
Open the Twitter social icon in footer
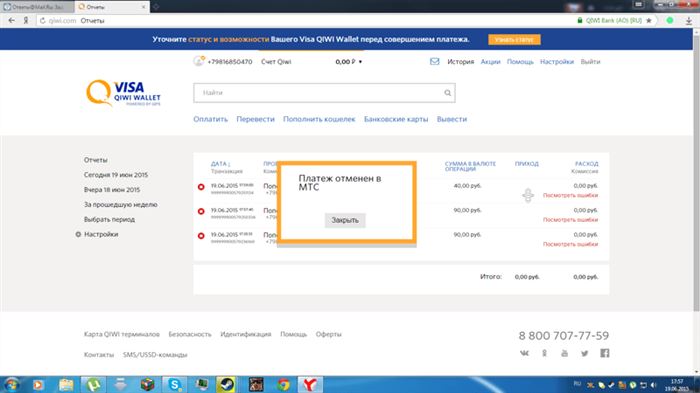[x=584, y=353]
